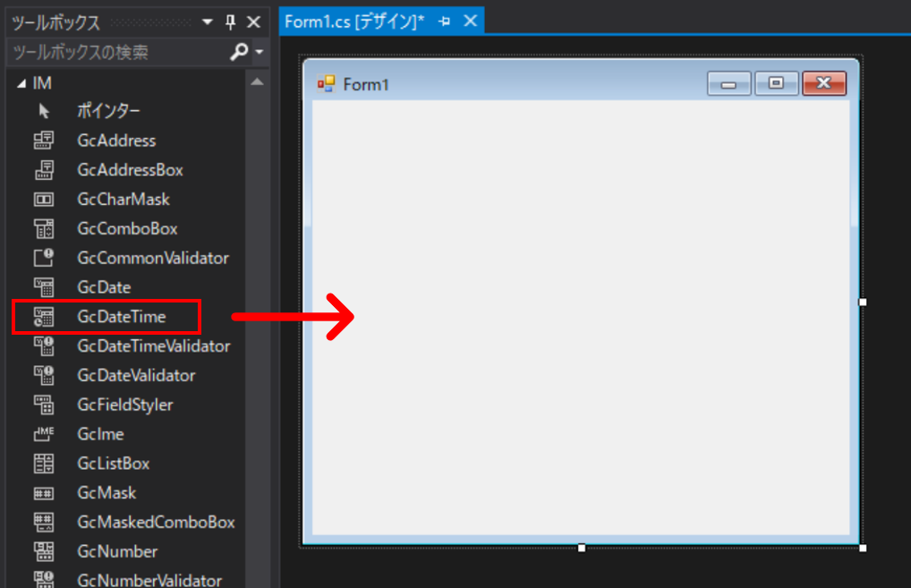Screen dimensions: 911x588
Task: Select the GcNumberValidator label text
Action: click(149, 580)
